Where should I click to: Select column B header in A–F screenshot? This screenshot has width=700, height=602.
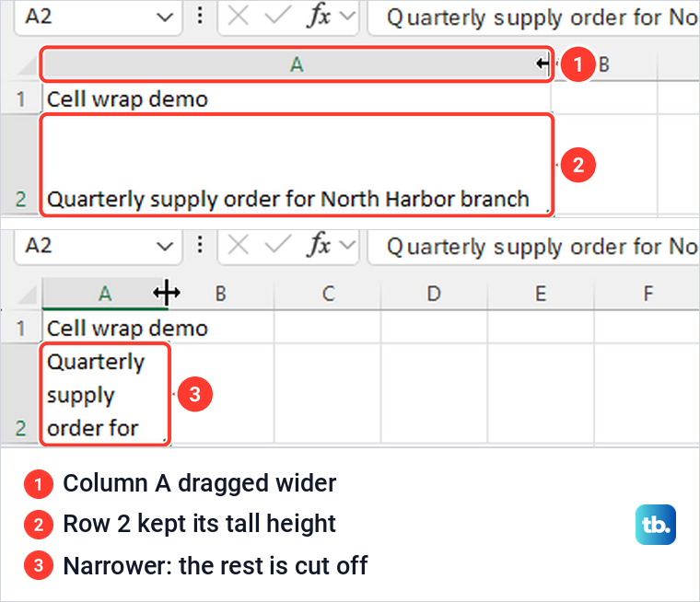click(220, 294)
